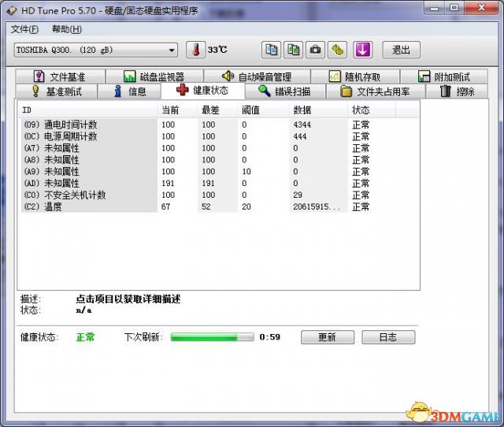Select the (C0) 不安全关机计数 row

click(x=220, y=195)
